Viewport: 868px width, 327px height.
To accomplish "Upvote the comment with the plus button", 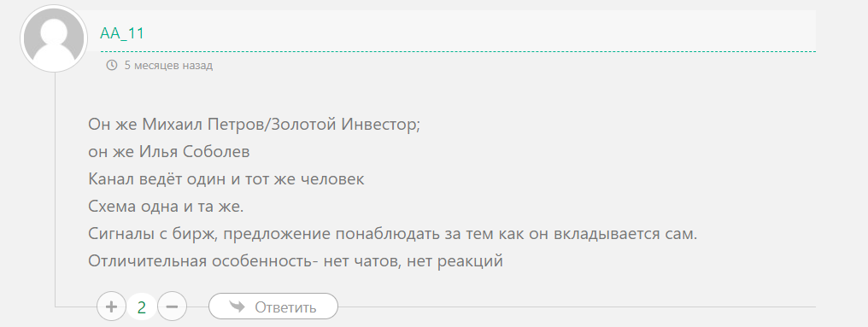I will pyautogui.click(x=111, y=307).
